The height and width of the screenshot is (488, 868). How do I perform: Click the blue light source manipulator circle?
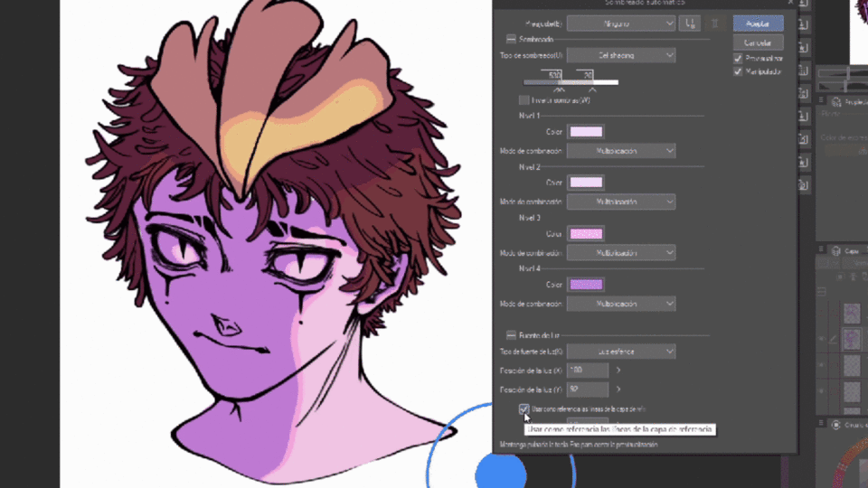(x=501, y=473)
